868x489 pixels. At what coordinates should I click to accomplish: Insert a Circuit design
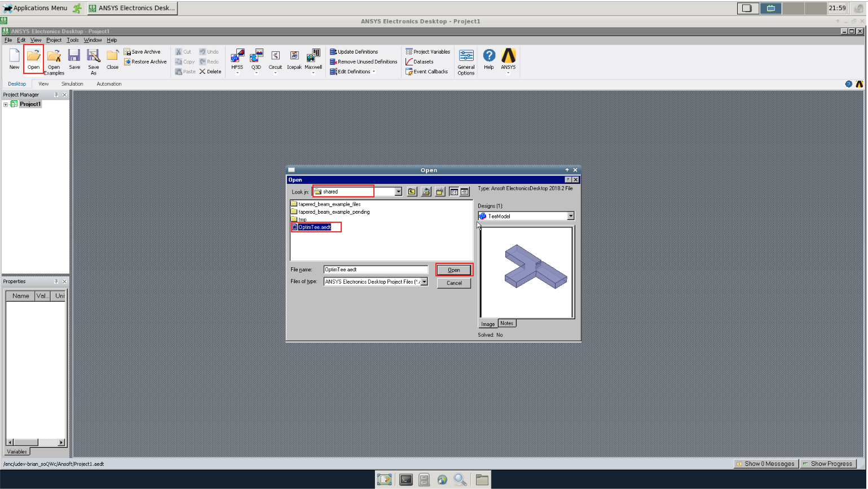tap(275, 61)
